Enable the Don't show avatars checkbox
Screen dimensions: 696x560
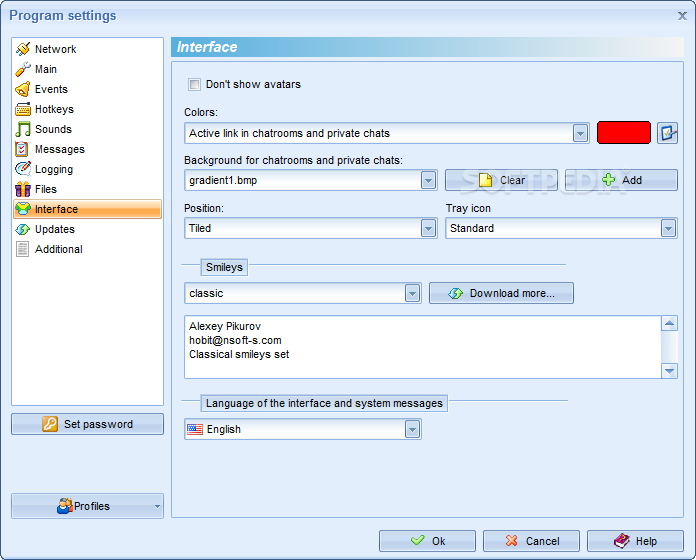point(194,84)
